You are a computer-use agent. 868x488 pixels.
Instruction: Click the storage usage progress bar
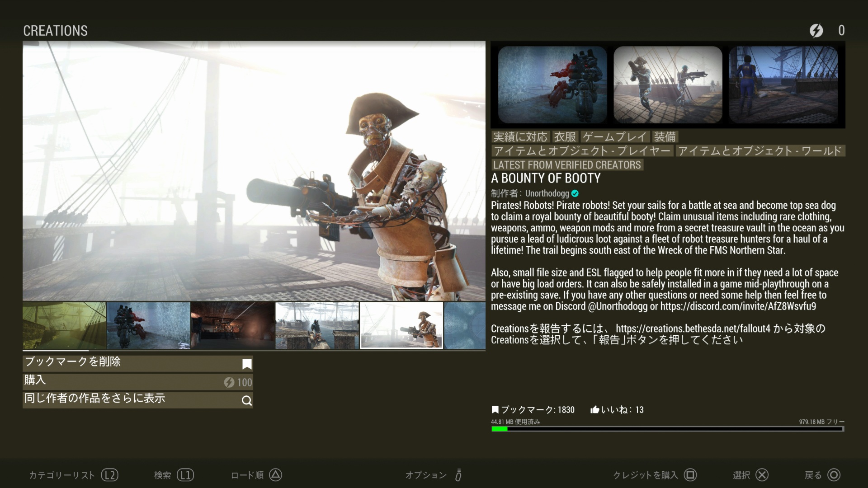667,429
